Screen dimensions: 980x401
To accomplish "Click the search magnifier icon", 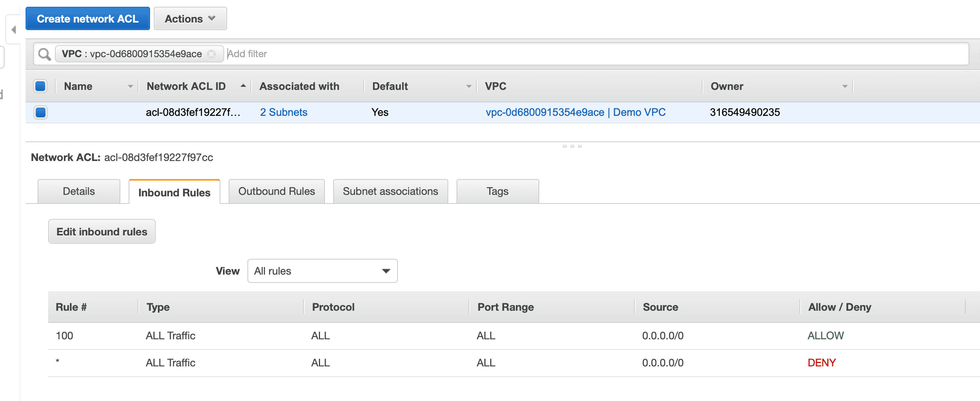I will 44,54.
